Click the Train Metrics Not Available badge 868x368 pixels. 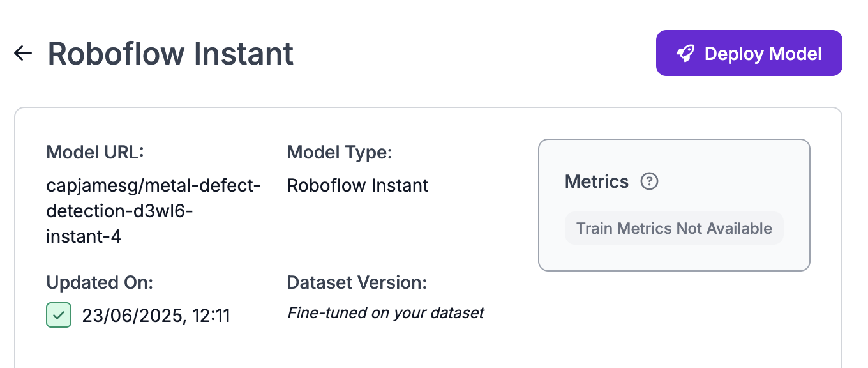[x=674, y=228]
